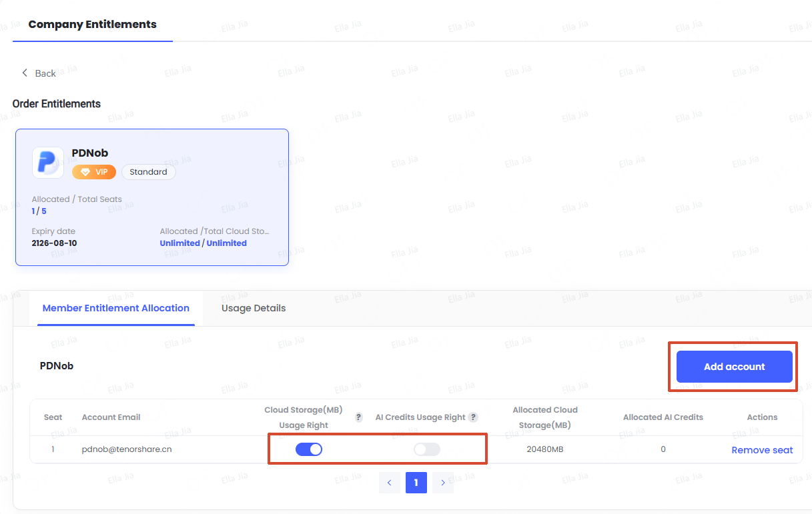Click the 2126-08-10 expiry date
The height and width of the screenshot is (514, 812).
[54, 243]
